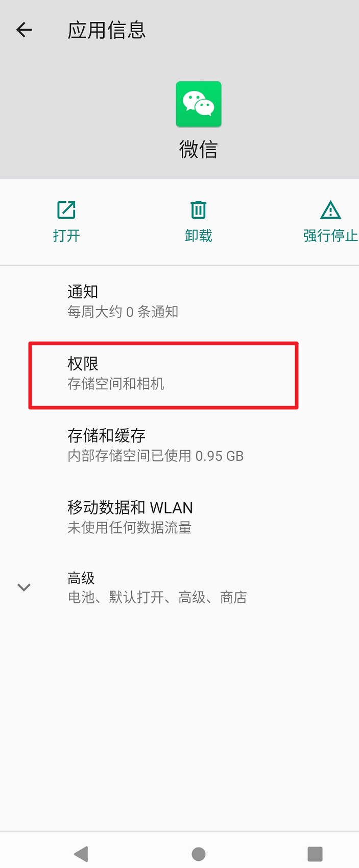Open 存储和缓存 storage settings
Image resolution: width=359 pixels, height=868 pixels.
[x=179, y=445]
